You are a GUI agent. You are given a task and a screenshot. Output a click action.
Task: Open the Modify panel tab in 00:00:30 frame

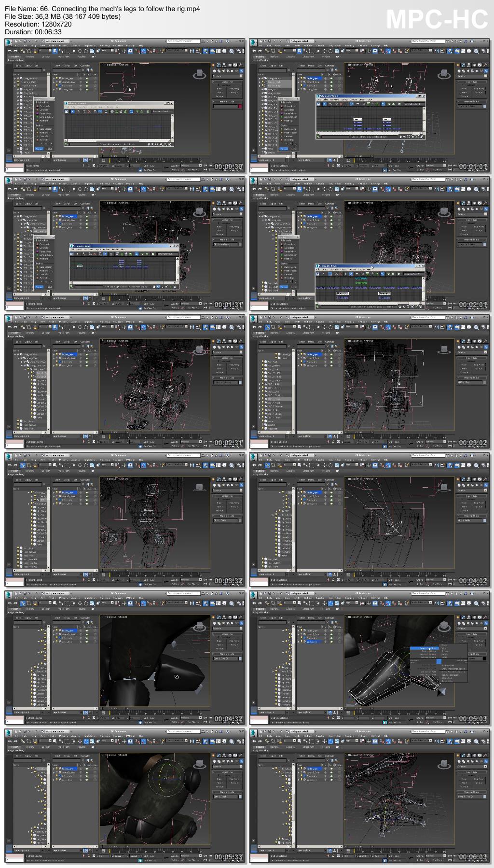tap(219, 65)
